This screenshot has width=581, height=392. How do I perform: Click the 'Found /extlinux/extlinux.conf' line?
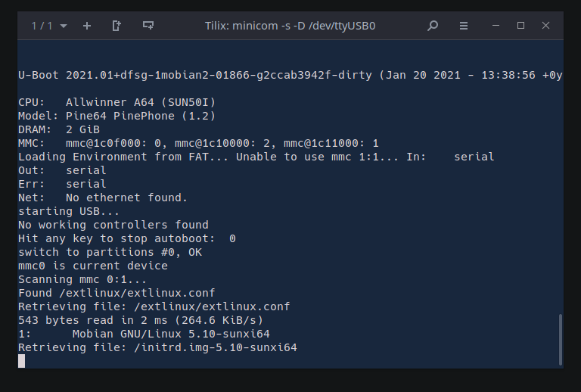117,293
